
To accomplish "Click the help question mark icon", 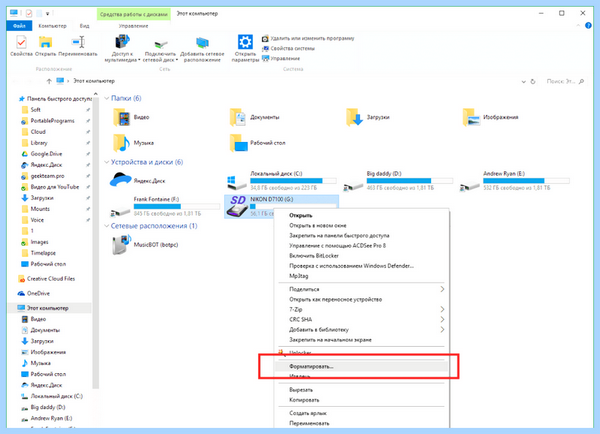I will [x=589, y=26].
